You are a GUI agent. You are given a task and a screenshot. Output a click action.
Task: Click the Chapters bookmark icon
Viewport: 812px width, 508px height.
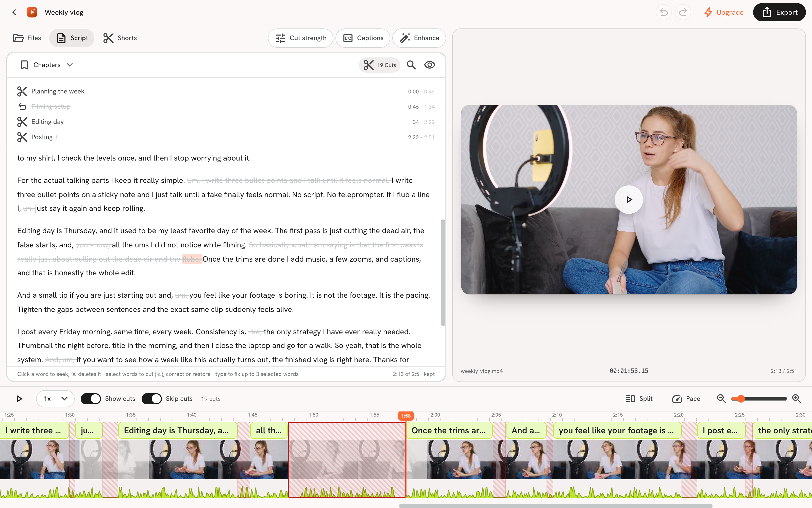(x=24, y=65)
